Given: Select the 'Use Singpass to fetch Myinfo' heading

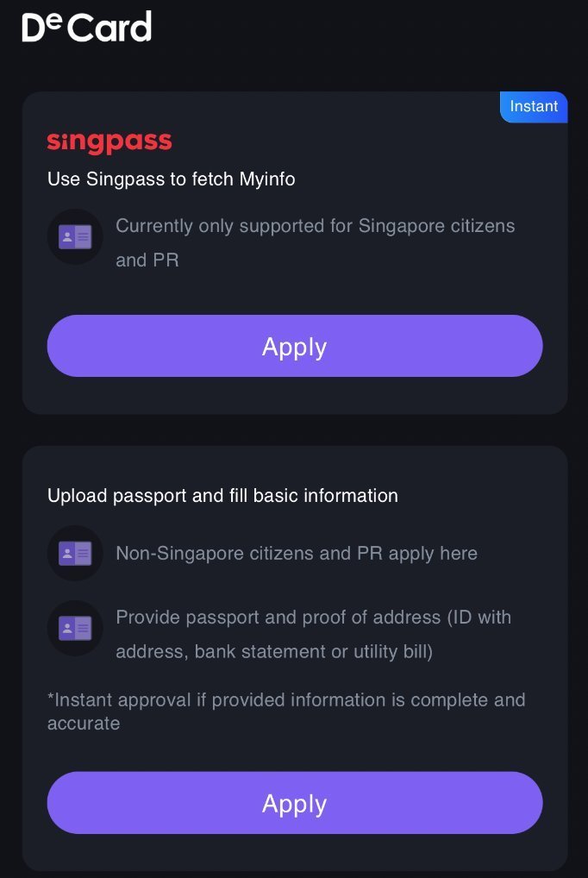Looking at the screenshot, I should [171, 179].
